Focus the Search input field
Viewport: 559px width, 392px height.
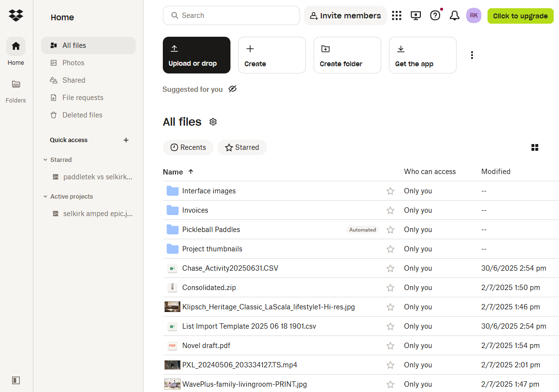click(231, 15)
